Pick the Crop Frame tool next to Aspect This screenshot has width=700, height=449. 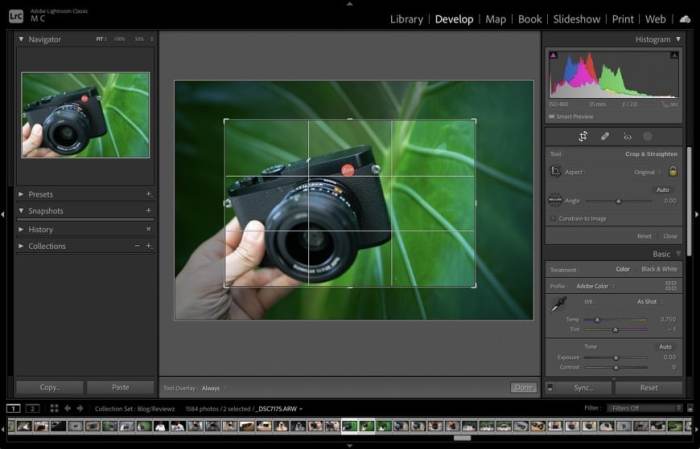coord(555,171)
